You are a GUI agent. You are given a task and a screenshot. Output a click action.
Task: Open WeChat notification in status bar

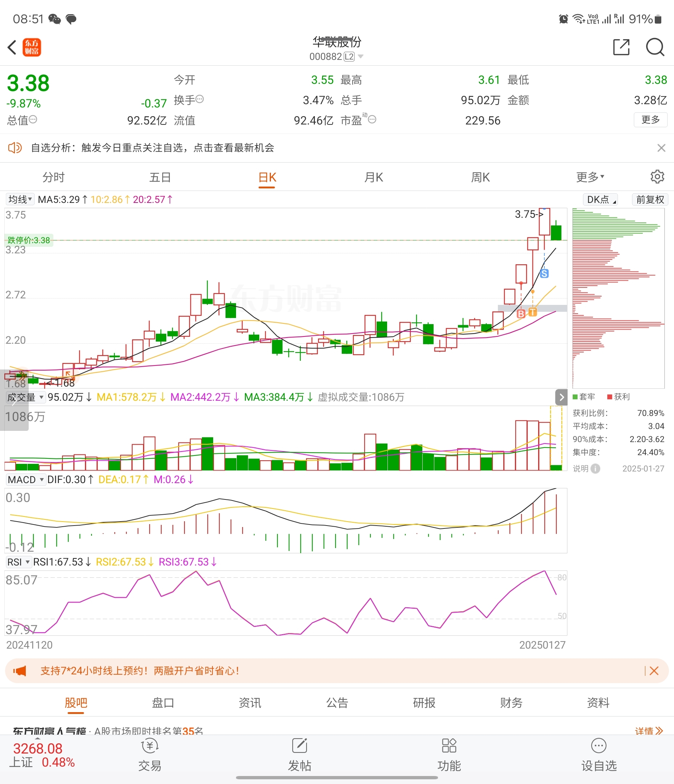pyautogui.click(x=55, y=19)
